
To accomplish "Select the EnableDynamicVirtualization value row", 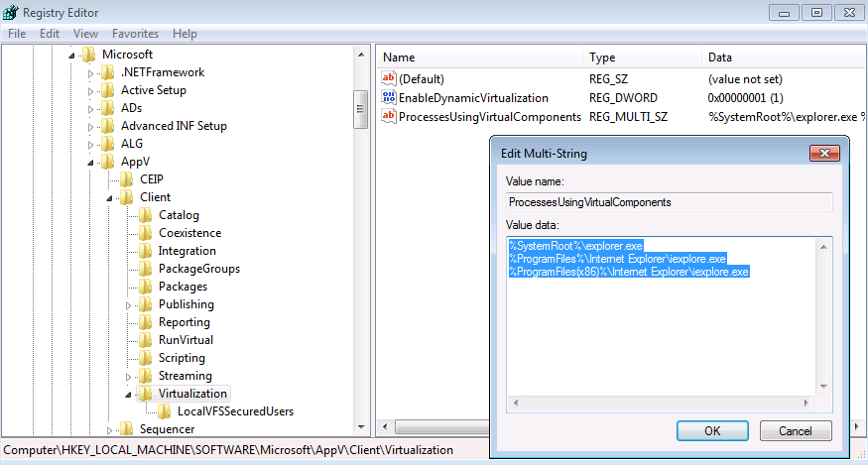I will click(x=622, y=98).
